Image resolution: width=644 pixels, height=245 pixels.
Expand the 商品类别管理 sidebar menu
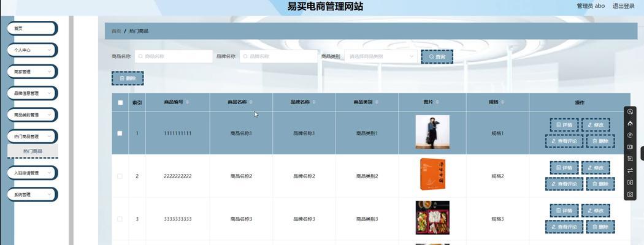coord(32,115)
